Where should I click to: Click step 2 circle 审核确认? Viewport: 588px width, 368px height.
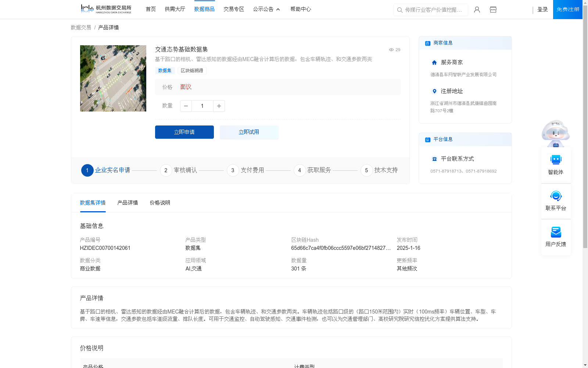[x=166, y=170]
